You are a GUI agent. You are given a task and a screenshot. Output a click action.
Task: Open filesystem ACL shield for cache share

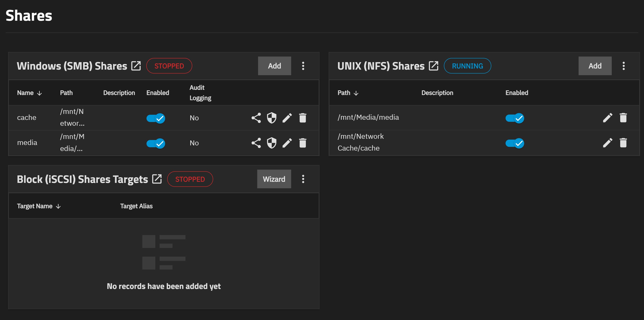click(272, 118)
